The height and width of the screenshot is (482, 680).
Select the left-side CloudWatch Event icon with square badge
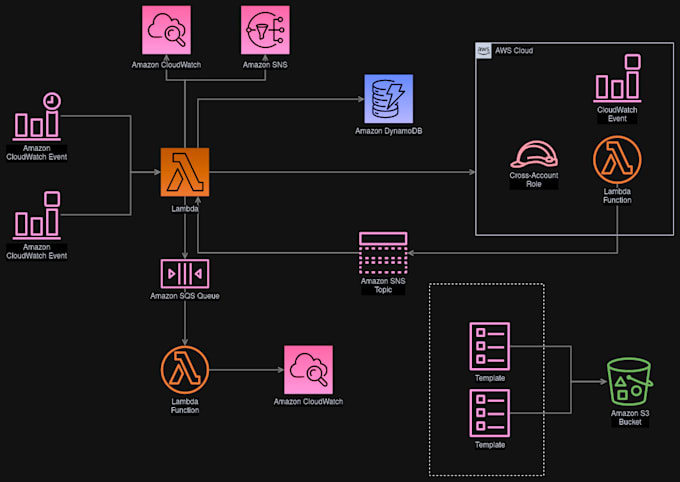coord(37,216)
